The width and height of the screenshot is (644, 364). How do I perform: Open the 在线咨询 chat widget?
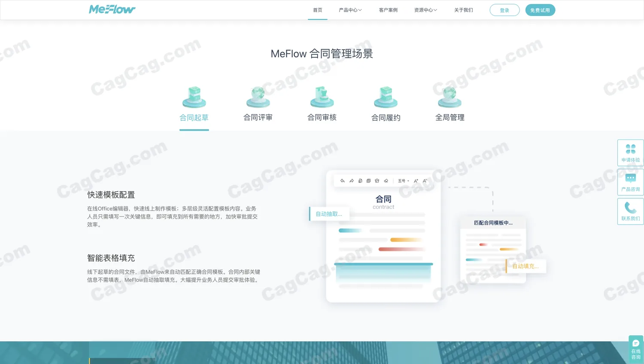[636, 349]
